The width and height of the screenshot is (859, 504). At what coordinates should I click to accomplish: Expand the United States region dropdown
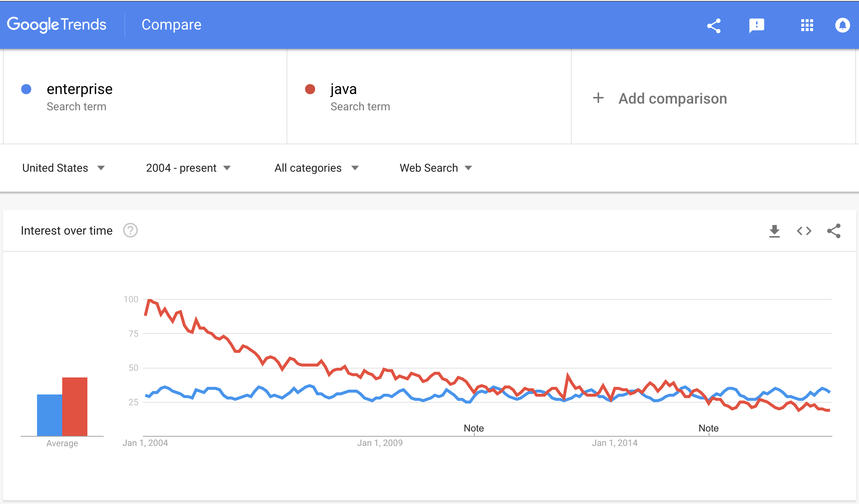[63, 168]
